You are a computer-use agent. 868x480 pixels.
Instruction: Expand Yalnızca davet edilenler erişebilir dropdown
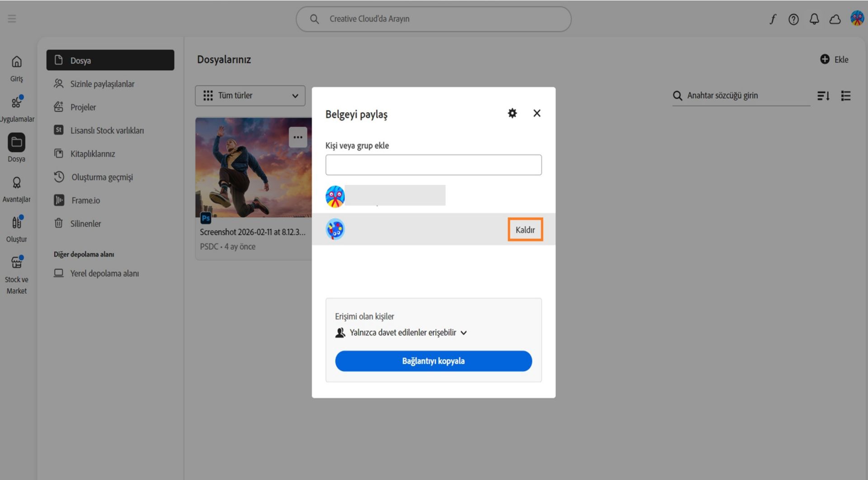point(401,333)
